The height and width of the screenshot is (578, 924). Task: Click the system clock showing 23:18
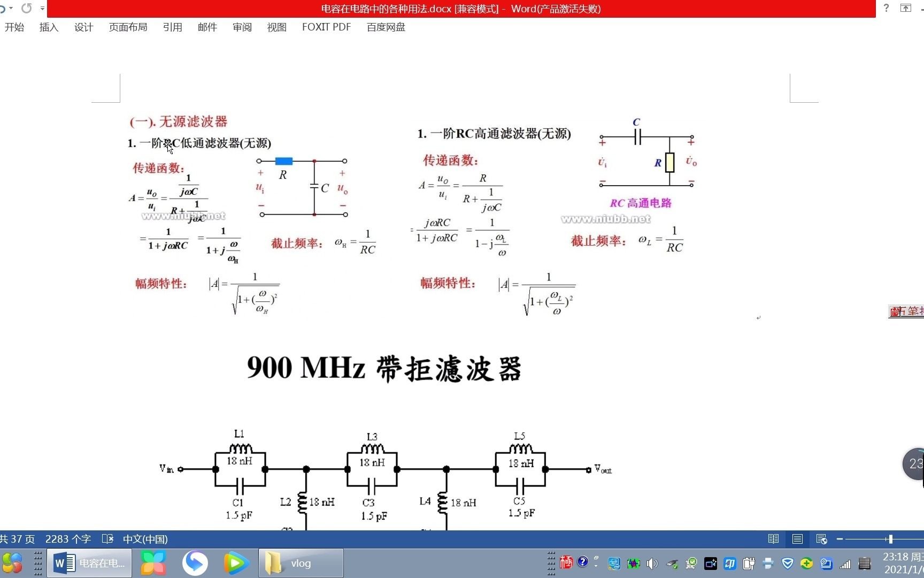(903, 563)
